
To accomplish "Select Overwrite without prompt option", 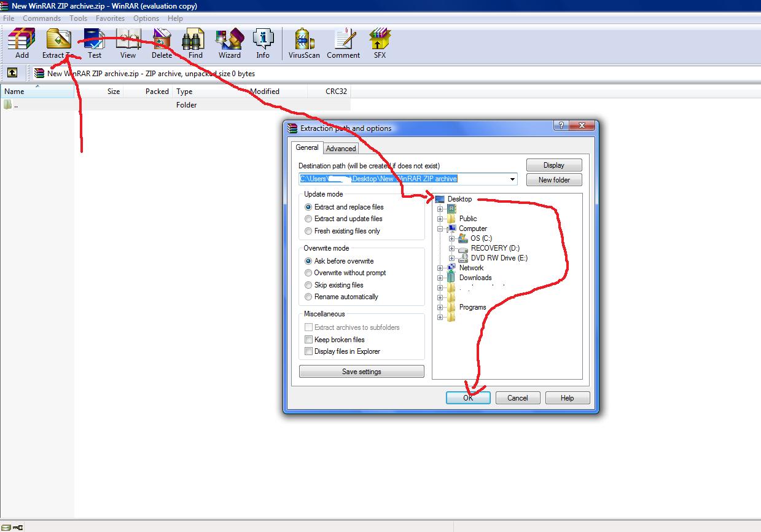I will click(x=309, y=273).
